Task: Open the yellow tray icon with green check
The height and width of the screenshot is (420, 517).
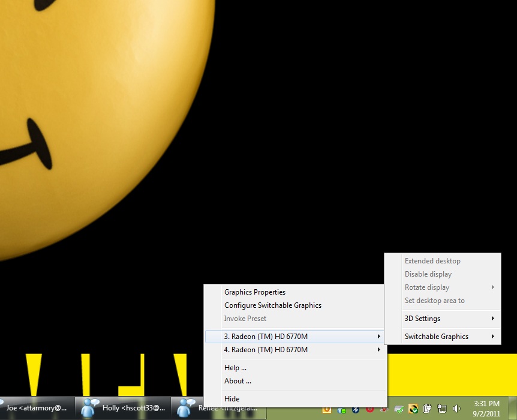Action: [413, 409]
